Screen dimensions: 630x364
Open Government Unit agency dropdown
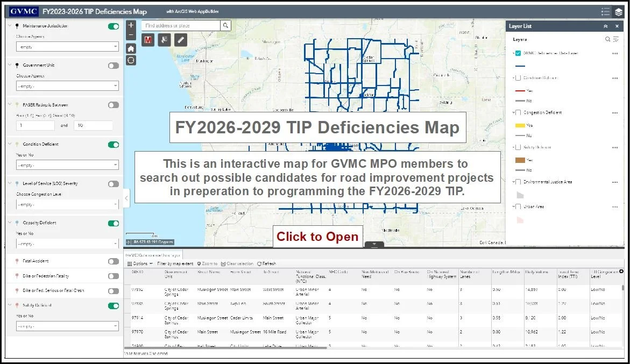coord(67,86)
